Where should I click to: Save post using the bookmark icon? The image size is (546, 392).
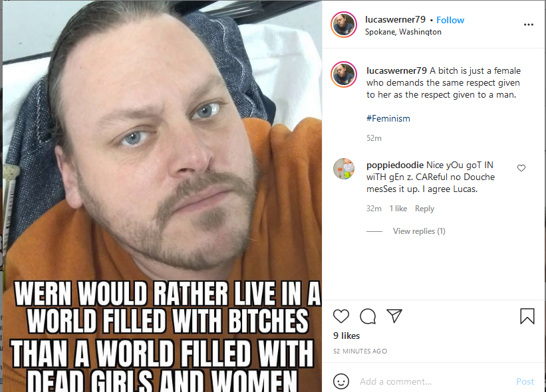click(527, 316)
